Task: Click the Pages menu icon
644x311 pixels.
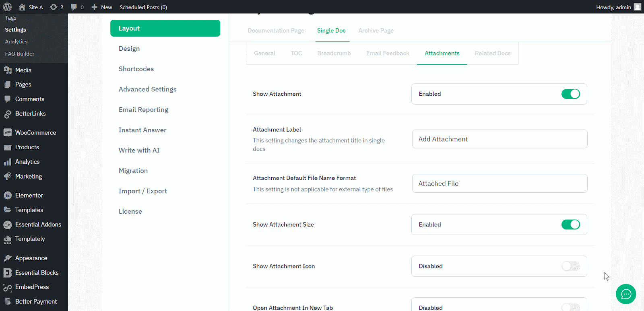Action: [x=8, y=84]
